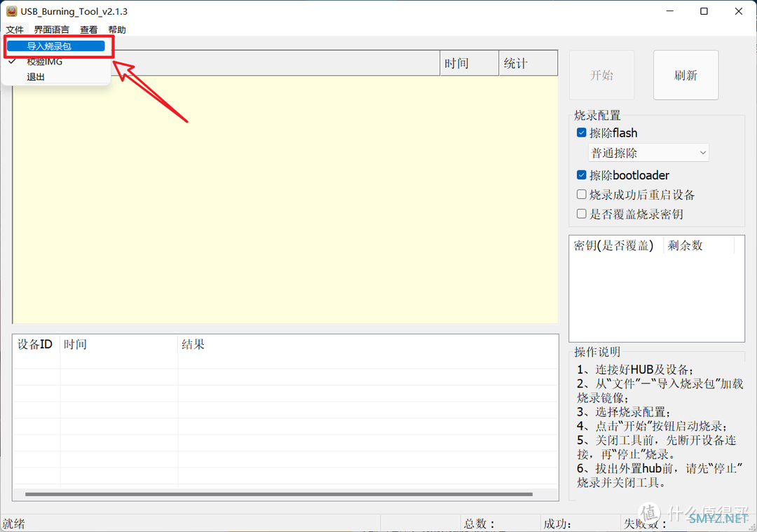Open the 查看 menu
757x532 pixels.
click(x=89, y=30)
